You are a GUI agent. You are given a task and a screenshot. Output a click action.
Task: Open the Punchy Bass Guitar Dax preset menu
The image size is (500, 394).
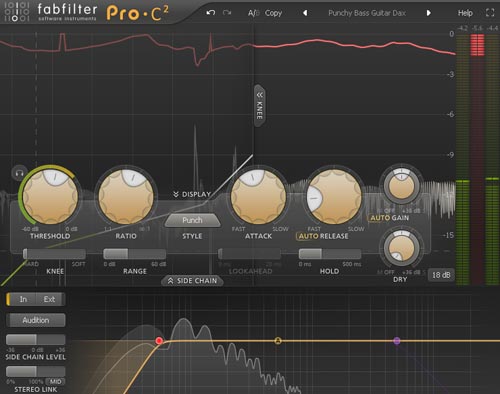(x=367, y=13)
